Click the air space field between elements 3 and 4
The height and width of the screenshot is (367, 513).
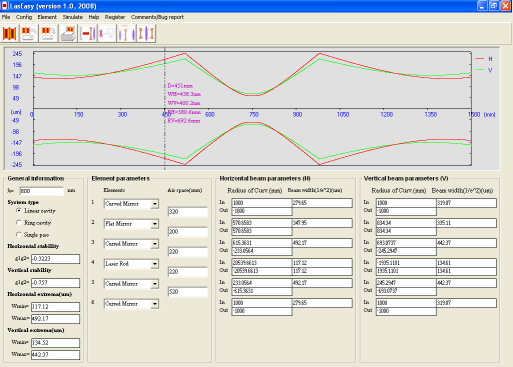click(x=188, y=252)
